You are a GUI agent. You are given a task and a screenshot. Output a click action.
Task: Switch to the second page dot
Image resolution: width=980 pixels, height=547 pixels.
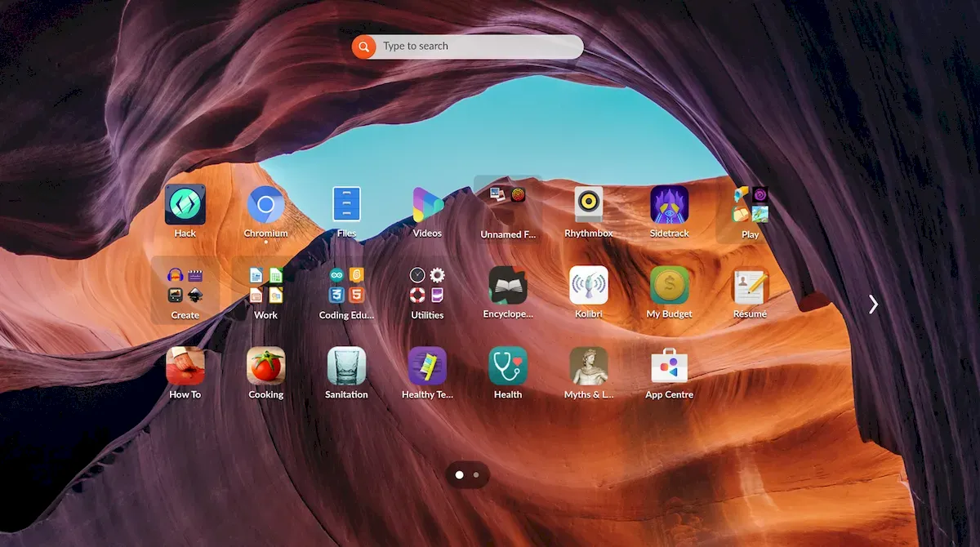[x=476, y=474]
